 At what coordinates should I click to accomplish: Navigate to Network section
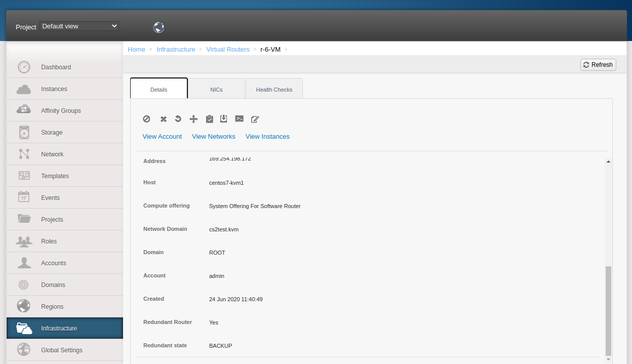(x=64, y=154)
